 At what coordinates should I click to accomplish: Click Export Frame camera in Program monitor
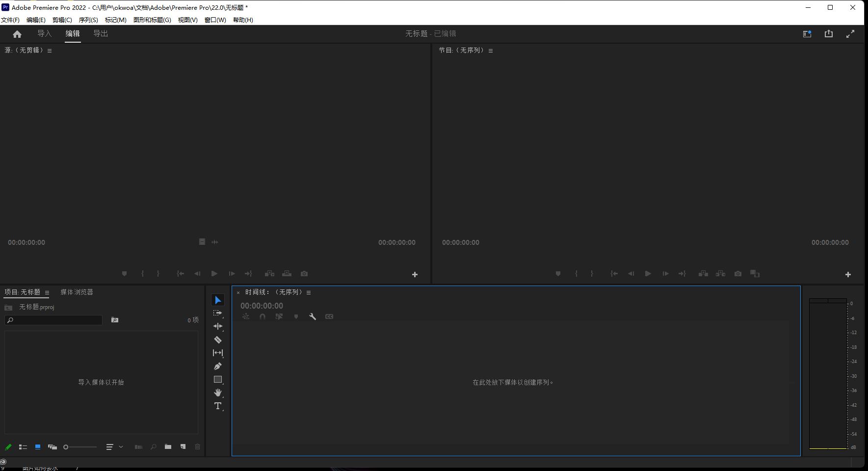click(738, 274)
